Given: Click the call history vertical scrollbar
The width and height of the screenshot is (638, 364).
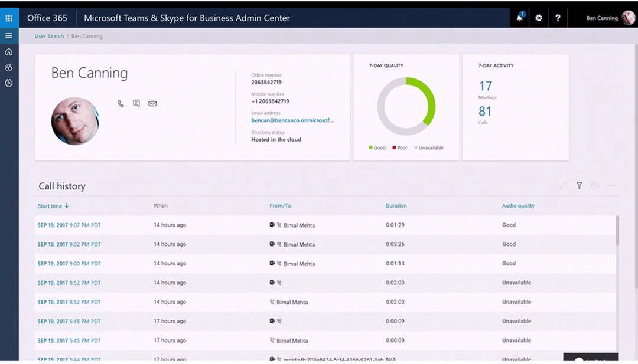Looking at the screenshot, I should (617, 230).
